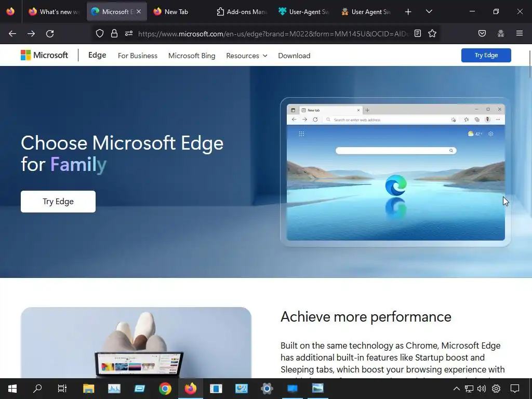Expand the Resources dropdown menu
Viewport: 532px width, 399px height.
click(247, 56)
